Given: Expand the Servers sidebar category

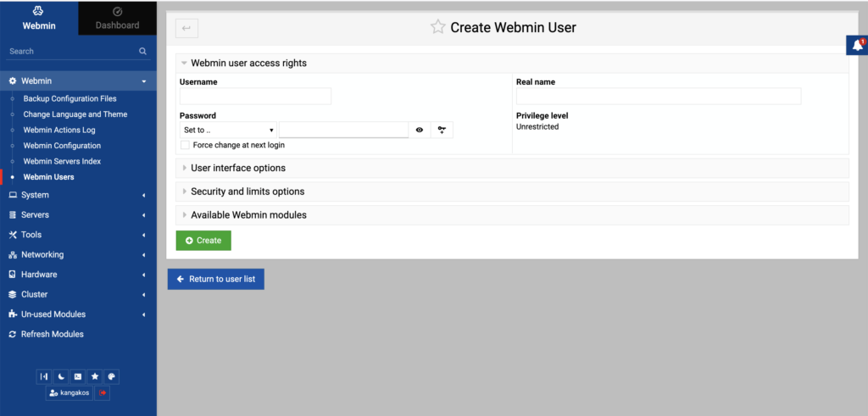Looking at the screenshot, I should pyautogui.click(x=78, y=214).
